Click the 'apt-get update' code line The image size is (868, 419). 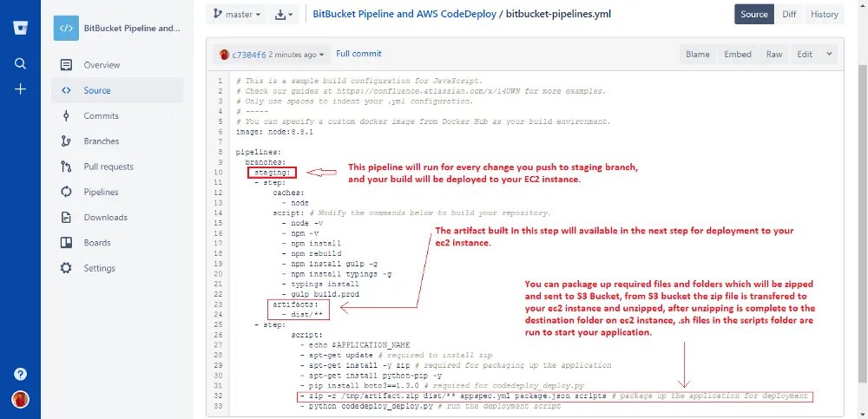coord(397,355)
